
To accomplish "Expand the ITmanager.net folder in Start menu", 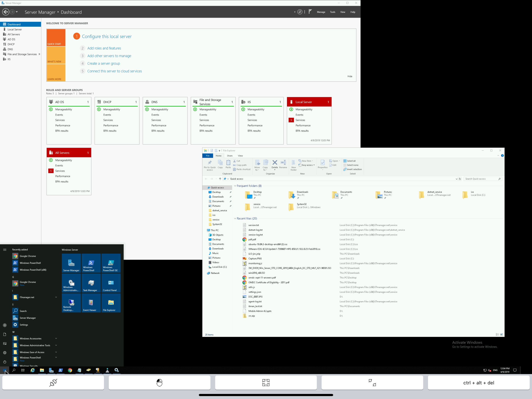I will [56, 297].
